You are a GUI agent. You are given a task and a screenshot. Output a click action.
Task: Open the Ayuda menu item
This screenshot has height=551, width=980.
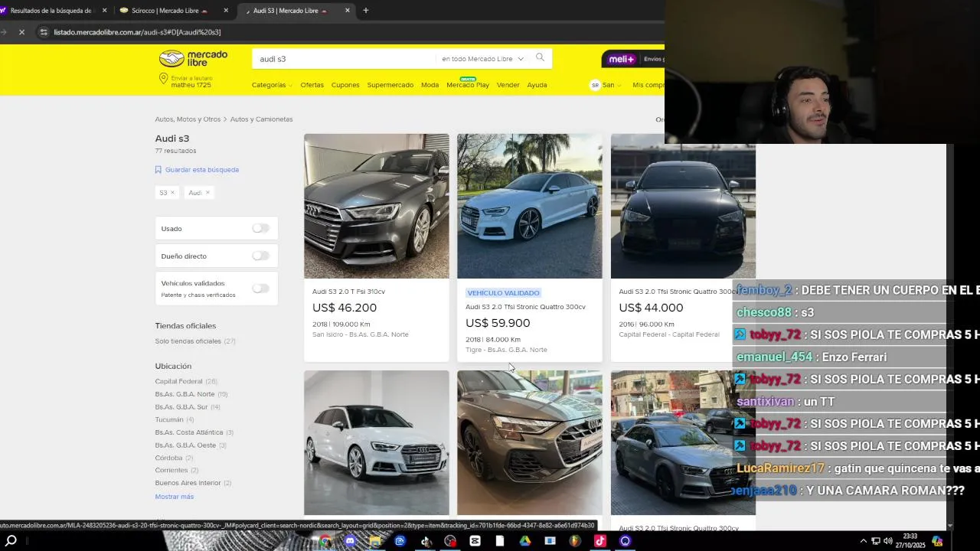pyautogui.click(x=537, y=85)
